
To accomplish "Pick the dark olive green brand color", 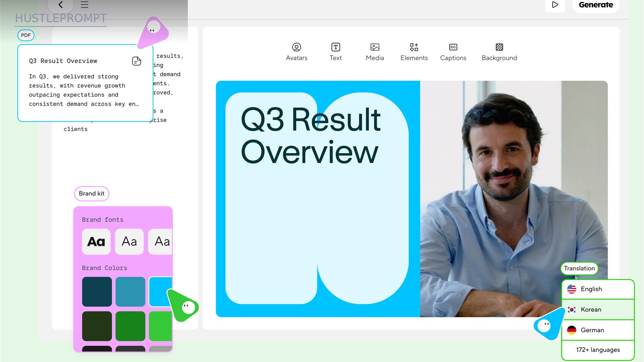I will coord(97,326).
